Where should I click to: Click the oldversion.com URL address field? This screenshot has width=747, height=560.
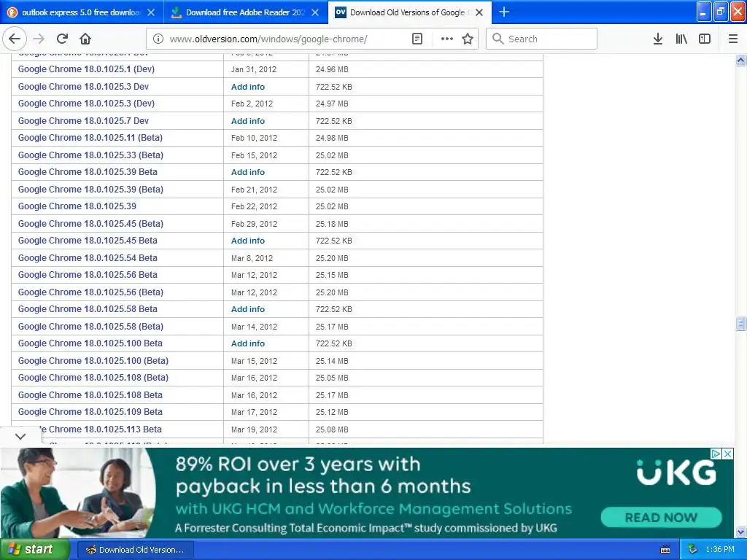pos(268,39)
